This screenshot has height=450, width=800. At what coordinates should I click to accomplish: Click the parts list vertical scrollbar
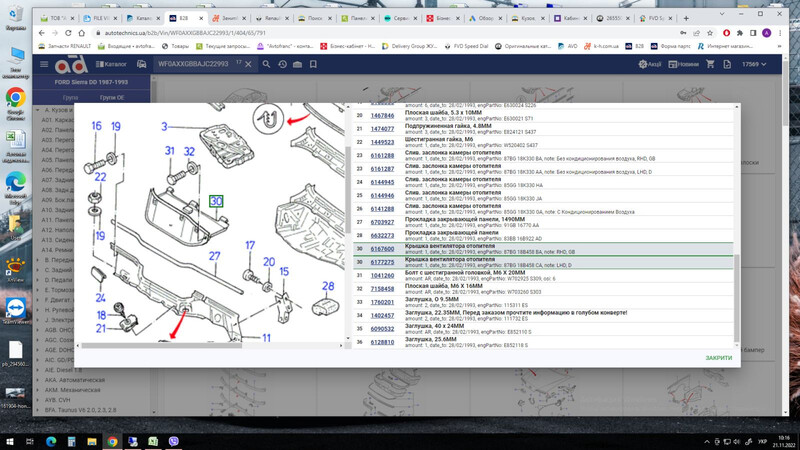tap(736, 298)
